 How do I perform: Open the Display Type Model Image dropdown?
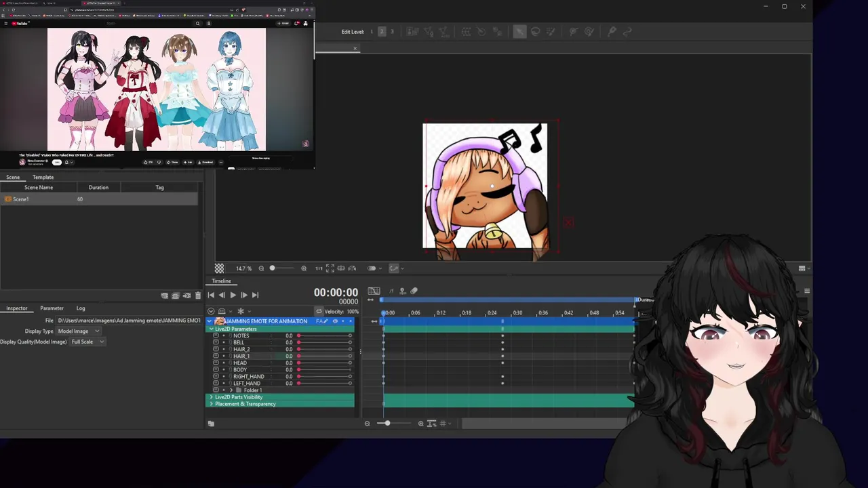coord(78,331)
